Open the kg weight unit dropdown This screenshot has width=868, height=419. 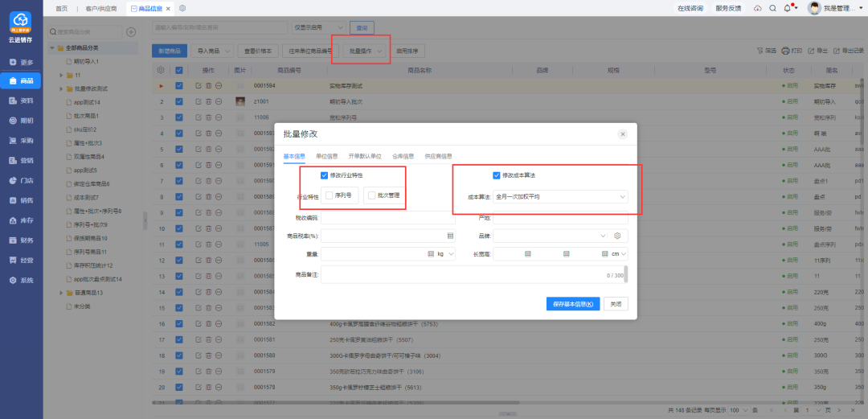pos(444,254)
